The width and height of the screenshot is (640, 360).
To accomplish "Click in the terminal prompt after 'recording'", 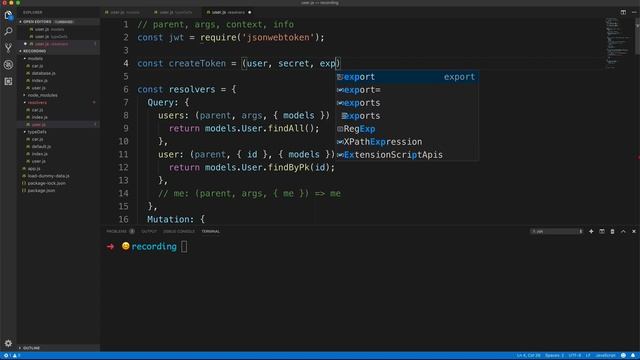I will pyautogui.click(x=184, y=247).
